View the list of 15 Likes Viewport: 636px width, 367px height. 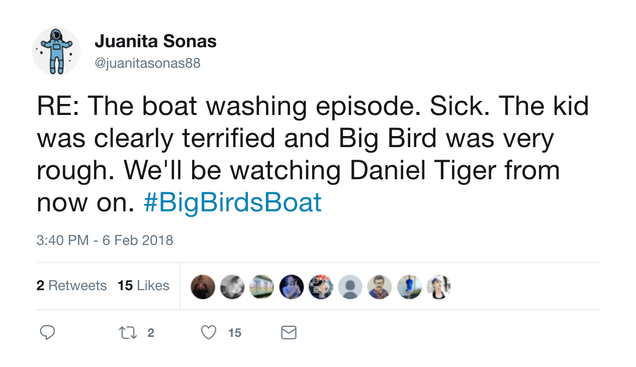coord(144,285)
